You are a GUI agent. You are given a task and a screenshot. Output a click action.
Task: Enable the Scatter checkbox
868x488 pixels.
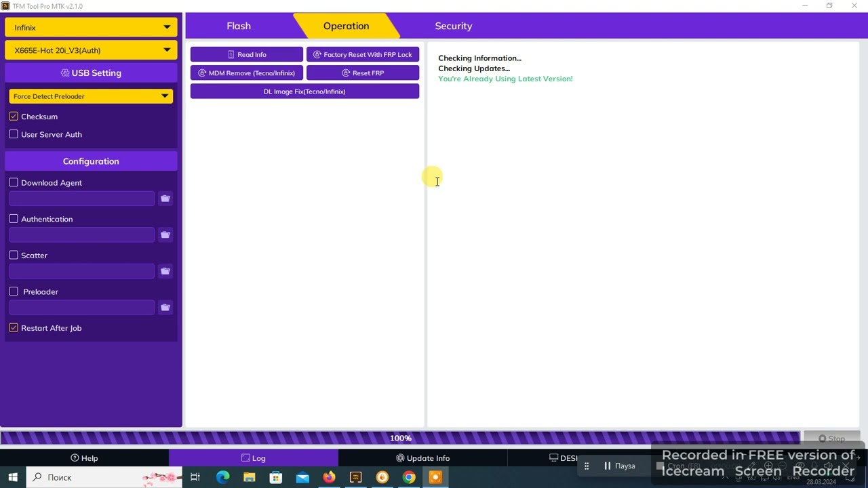coord(14,255)
